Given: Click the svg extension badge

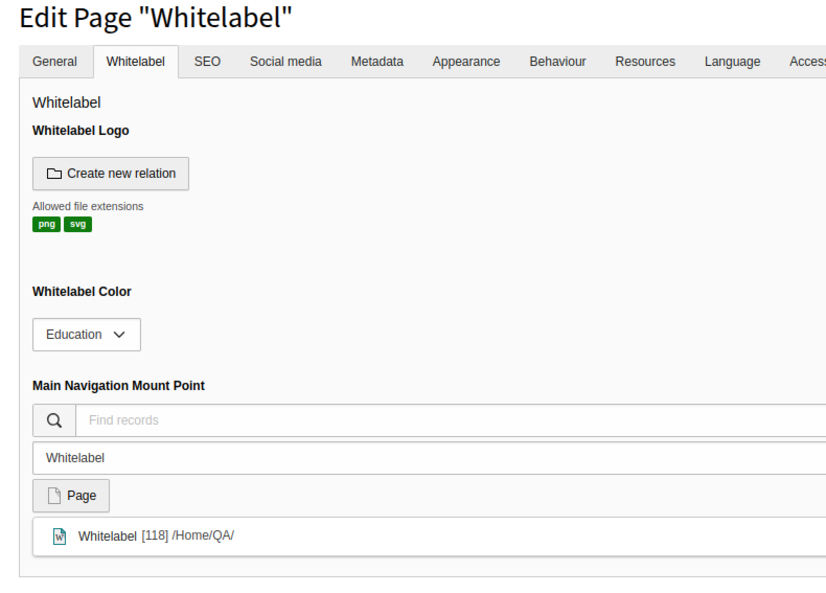Looking at the screenshot, I should [78, 224].
